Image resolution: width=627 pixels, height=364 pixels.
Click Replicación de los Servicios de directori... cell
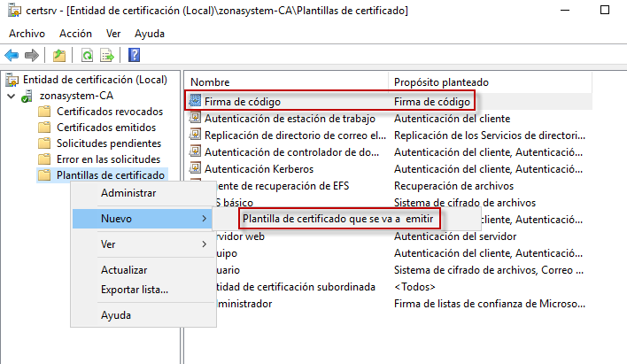490,136
